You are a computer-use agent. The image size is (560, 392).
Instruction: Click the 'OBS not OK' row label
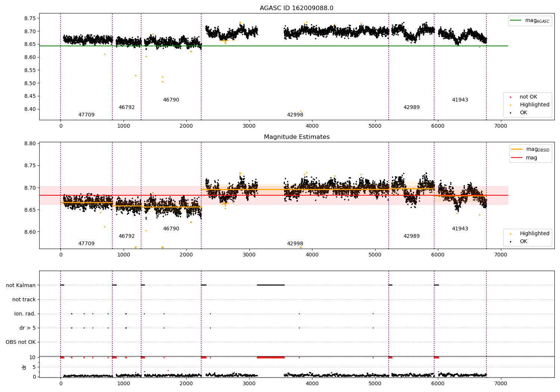pos(21,342)
